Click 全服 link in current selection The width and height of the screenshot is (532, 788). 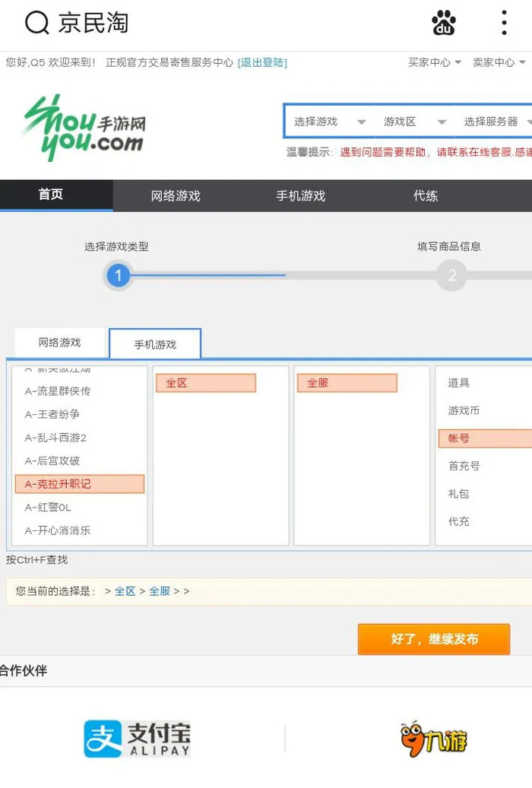(160, 591)
